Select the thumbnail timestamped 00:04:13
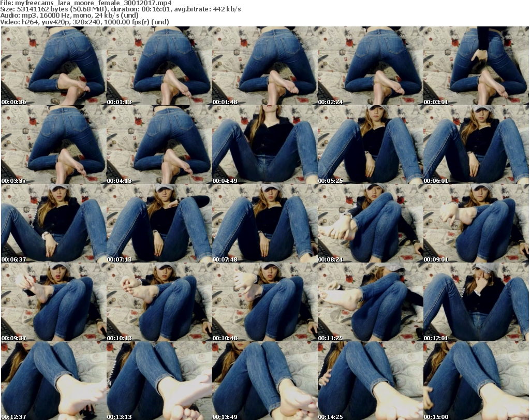Viewport: 530px width, 420px height. 159,144
